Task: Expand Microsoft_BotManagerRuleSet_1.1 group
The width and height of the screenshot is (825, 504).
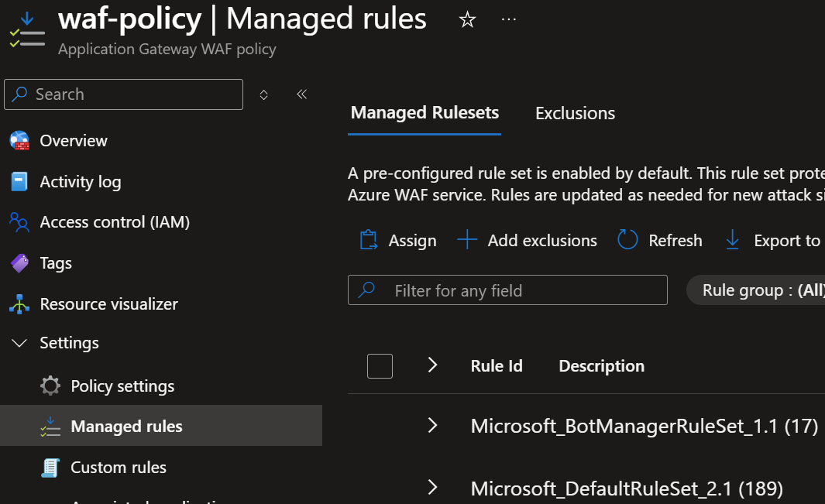Action: [432, 425]
